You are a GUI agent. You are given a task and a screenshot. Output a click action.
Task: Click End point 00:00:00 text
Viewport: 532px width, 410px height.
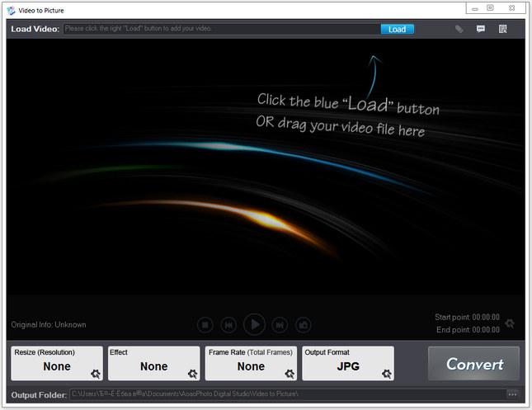[468, 329]
